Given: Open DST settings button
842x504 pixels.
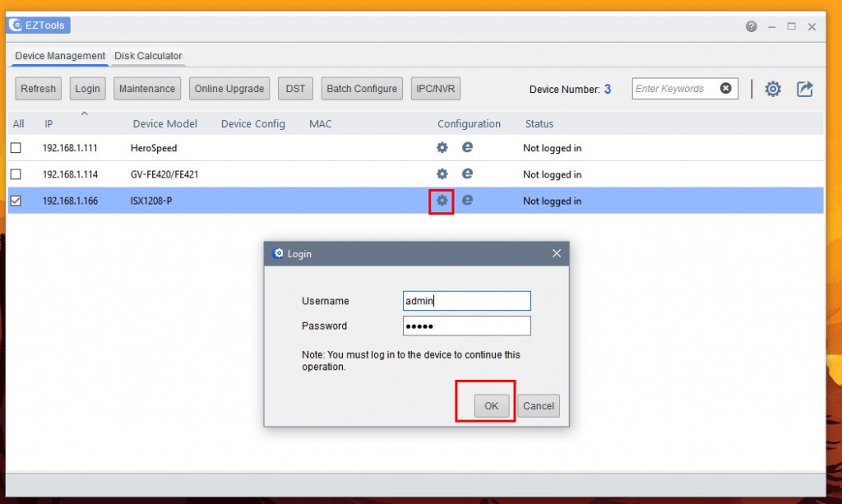Looking at the screenshot, I should click(x=295, y=89).
